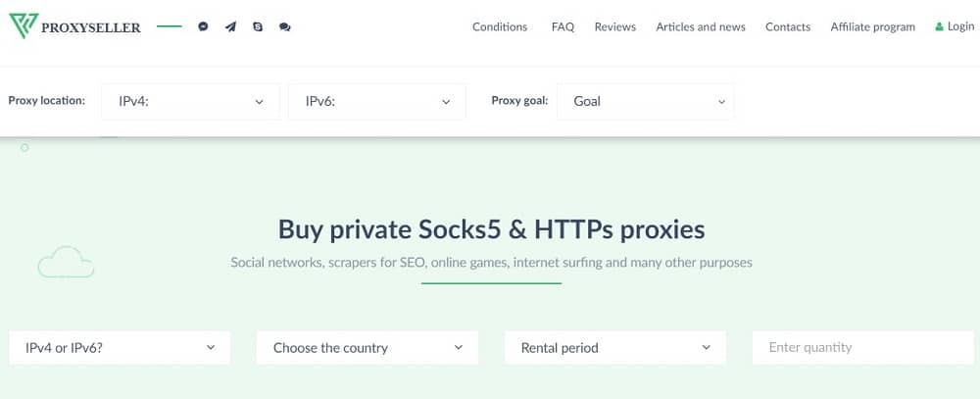
Task: Open the Affiliate program link
Action: 872,26
